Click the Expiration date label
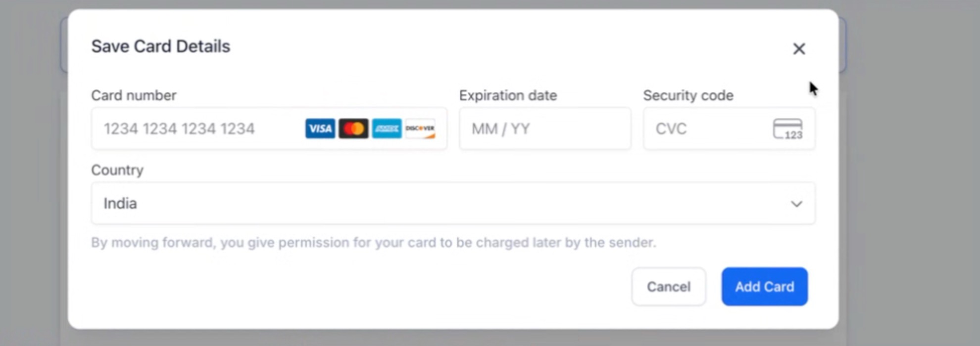This screenshot has height=346, width=980. [x=508, y=95]
